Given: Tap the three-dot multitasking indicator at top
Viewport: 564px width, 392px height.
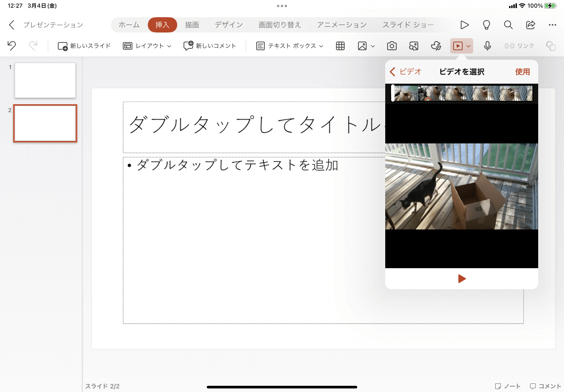Looking at the screenshot, I should (282, 6).
